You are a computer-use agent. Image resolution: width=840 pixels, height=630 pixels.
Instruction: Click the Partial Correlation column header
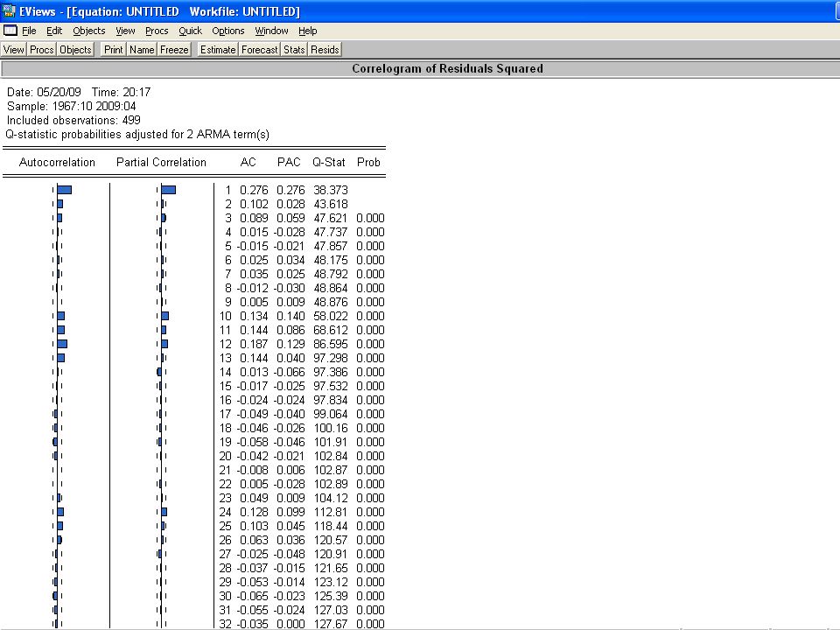point(161,163)
